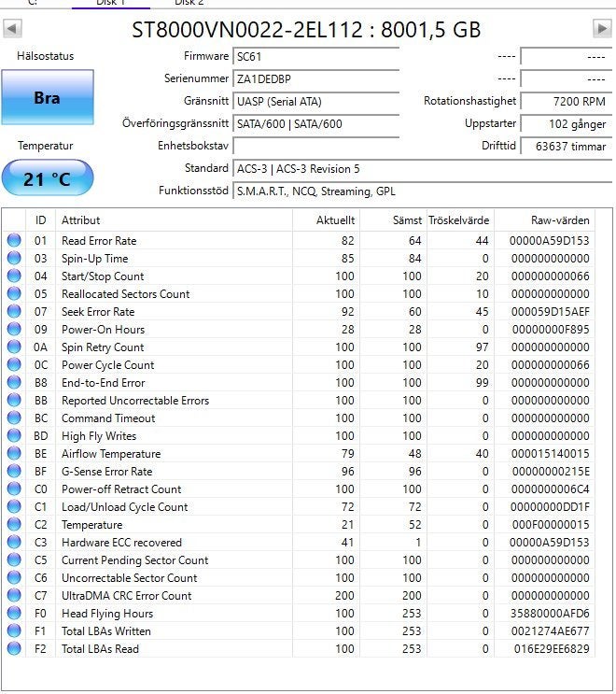
Task: Click raw value 0021274AE677
Action: click(550, 630)
